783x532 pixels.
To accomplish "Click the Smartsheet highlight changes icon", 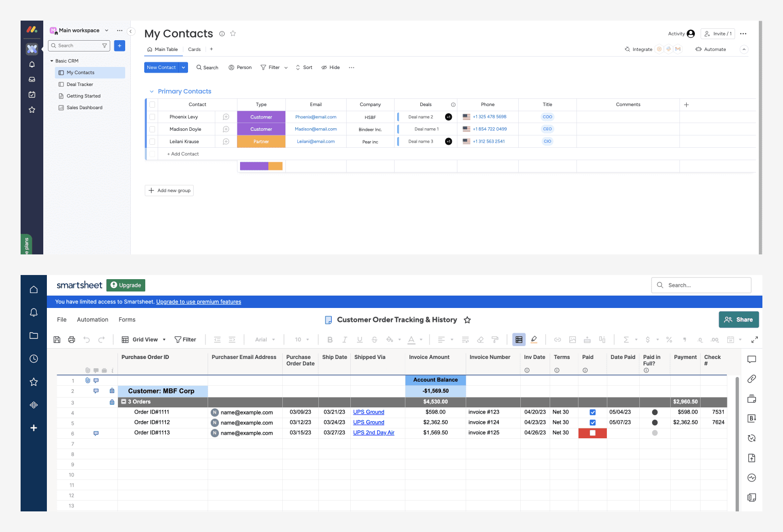I will (x=534, y=339).
